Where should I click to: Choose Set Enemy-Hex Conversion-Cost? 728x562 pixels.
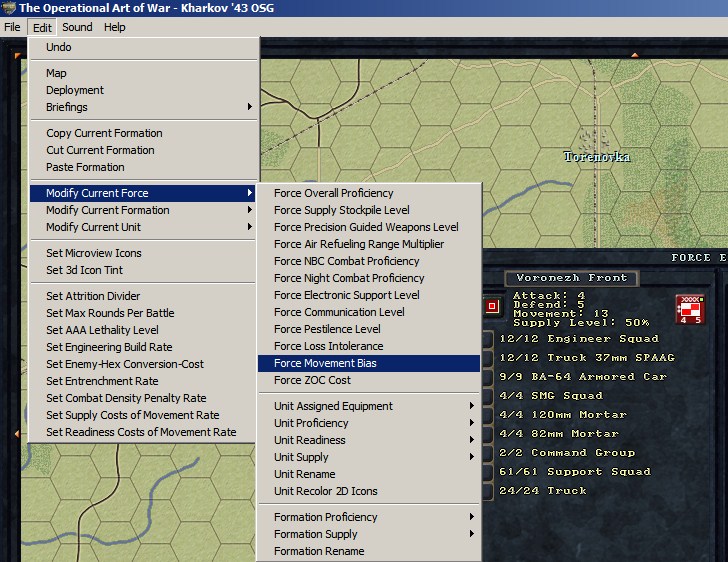point(143,364)
